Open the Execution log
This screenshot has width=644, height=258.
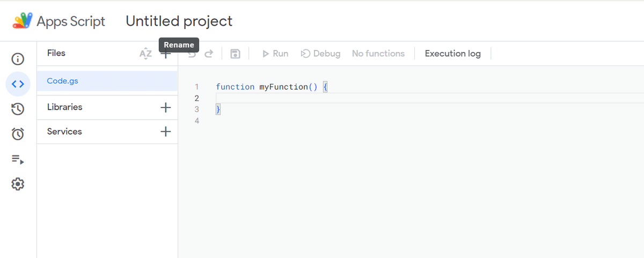pyautogui.click(x=453, y=54)
